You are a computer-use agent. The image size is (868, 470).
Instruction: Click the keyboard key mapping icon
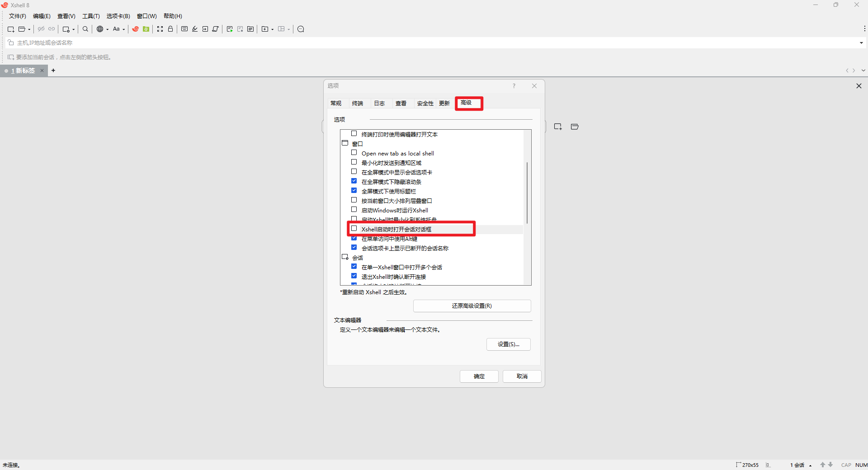pos(184,29)
